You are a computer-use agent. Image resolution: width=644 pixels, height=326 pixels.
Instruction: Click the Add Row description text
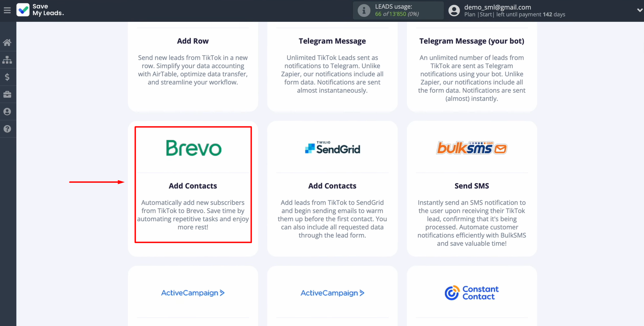point(193,70)
